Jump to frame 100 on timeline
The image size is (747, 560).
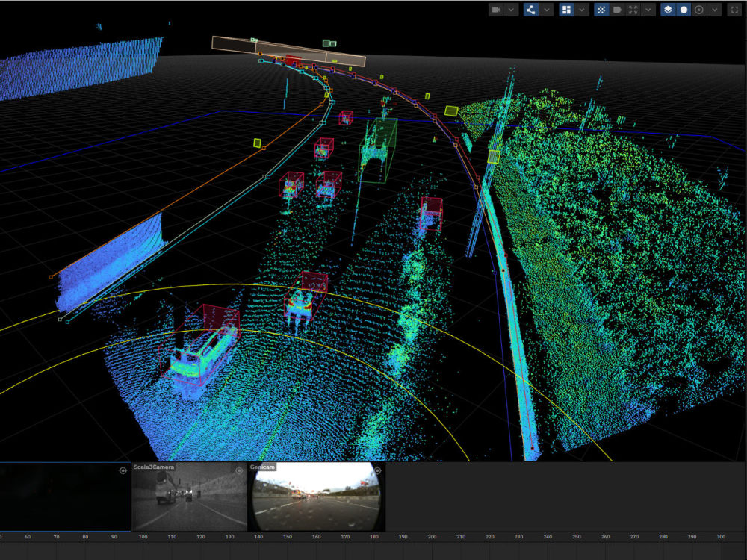(x=143, y=537)
